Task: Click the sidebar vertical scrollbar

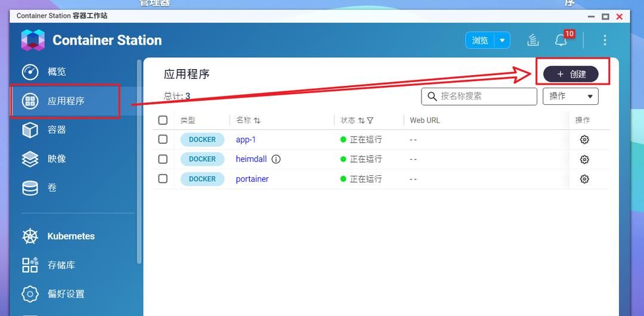Action: [x=139, y=162]
